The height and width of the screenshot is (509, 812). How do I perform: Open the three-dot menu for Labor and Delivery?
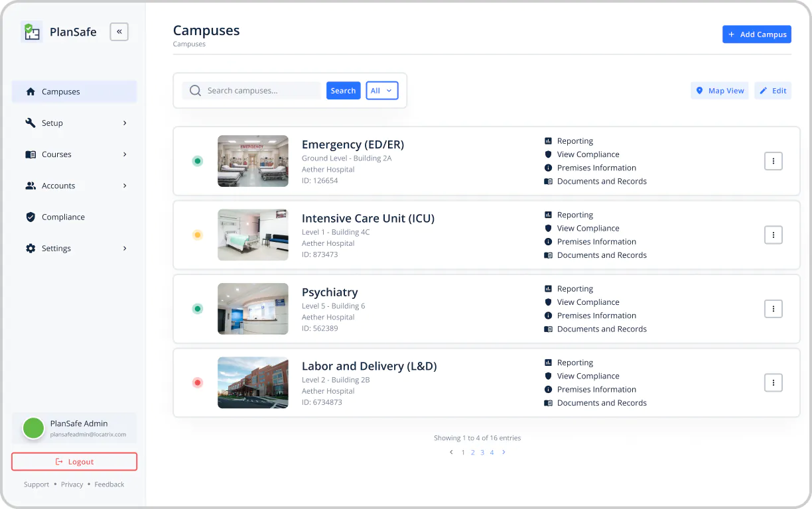[x=773, y=382]
